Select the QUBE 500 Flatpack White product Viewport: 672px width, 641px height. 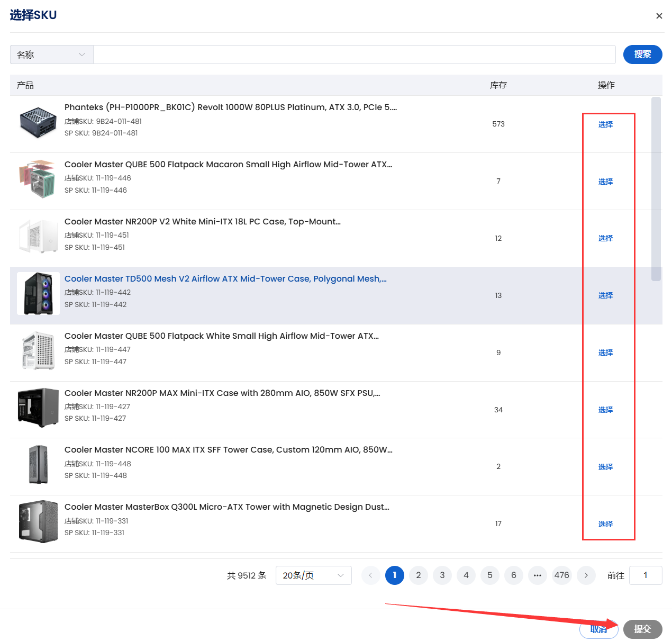click(605, 353)
